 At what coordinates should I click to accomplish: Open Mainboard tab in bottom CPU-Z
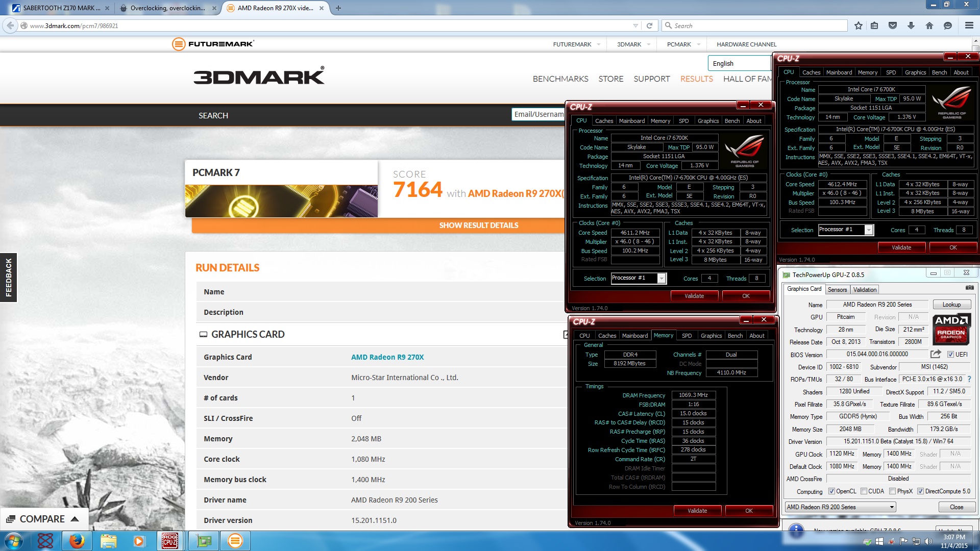point(635,335)
